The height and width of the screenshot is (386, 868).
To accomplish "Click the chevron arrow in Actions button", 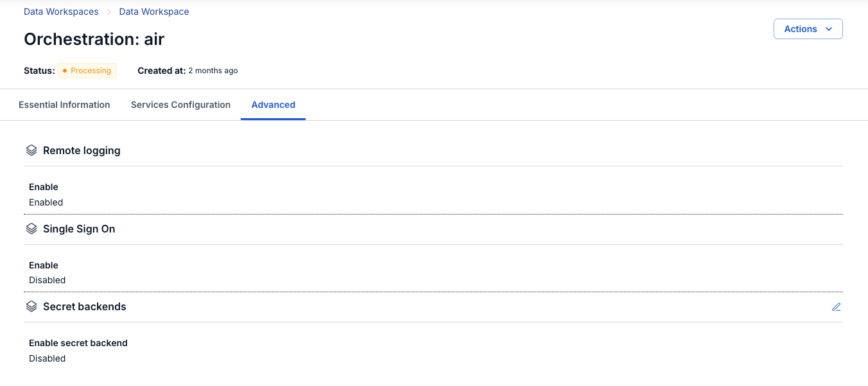I will point(828,29).
